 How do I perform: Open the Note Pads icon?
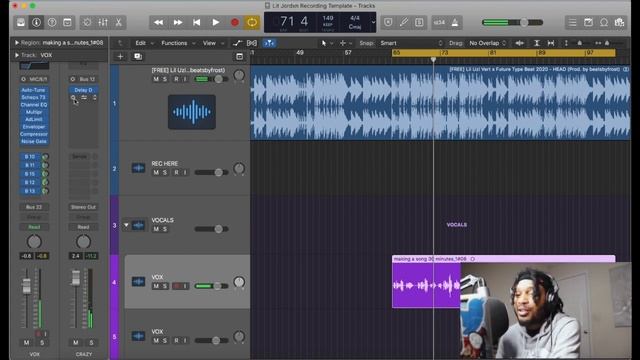[x=588, y=22]
